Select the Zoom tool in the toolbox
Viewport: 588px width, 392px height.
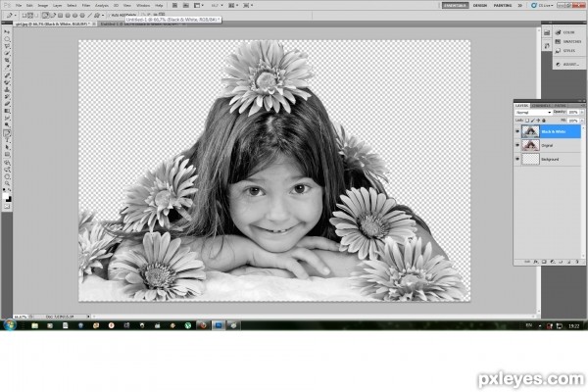point(7,183)
